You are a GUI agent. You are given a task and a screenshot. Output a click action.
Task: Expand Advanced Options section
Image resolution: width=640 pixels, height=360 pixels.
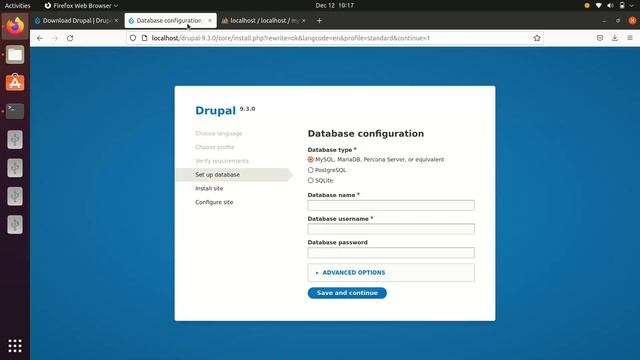tap(353, 273)
